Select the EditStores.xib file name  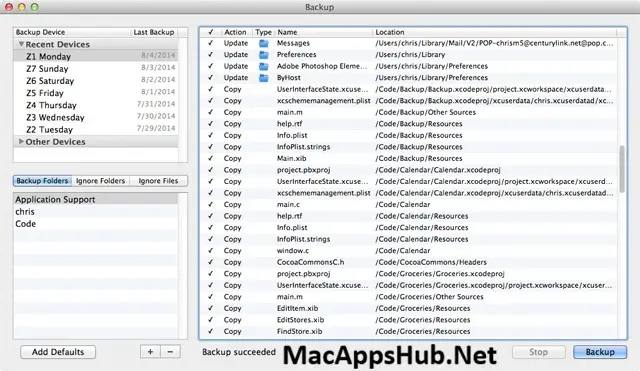(x=300, y=320)
